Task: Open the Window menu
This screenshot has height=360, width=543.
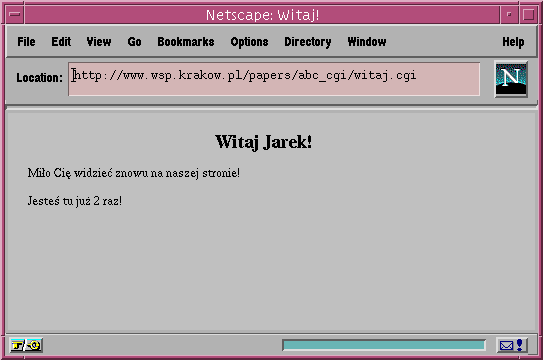Action: [x=367, y=42]
